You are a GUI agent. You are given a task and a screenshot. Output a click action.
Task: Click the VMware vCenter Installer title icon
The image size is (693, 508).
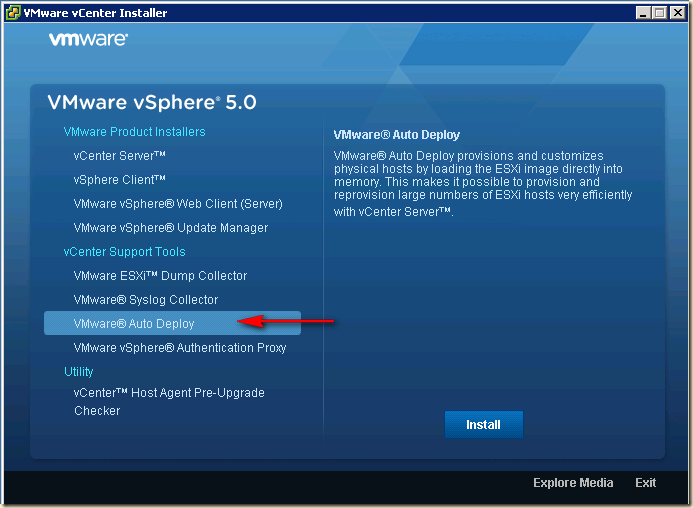pos(13,12)
